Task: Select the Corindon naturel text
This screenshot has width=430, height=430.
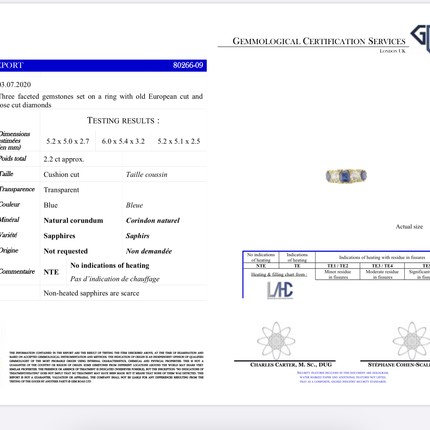Action: point(153,221)
